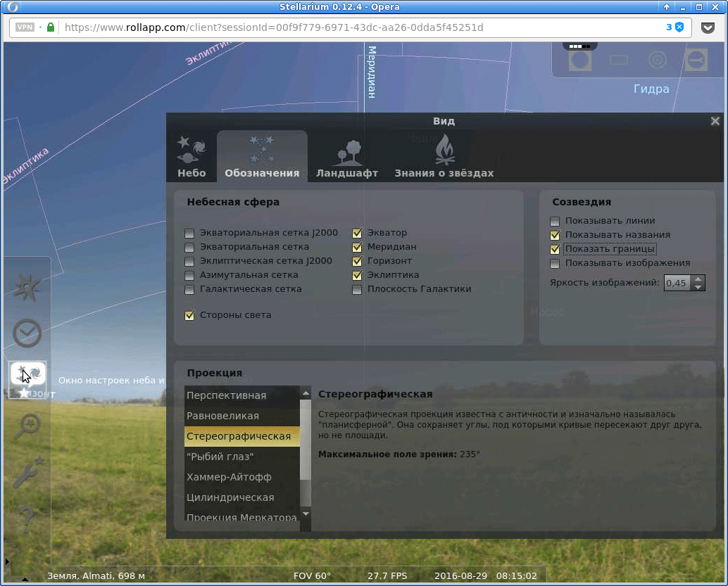The image size is (728, 586).
Task: Decrease Яркость изображений with down arrow
Action: [698, 287]
